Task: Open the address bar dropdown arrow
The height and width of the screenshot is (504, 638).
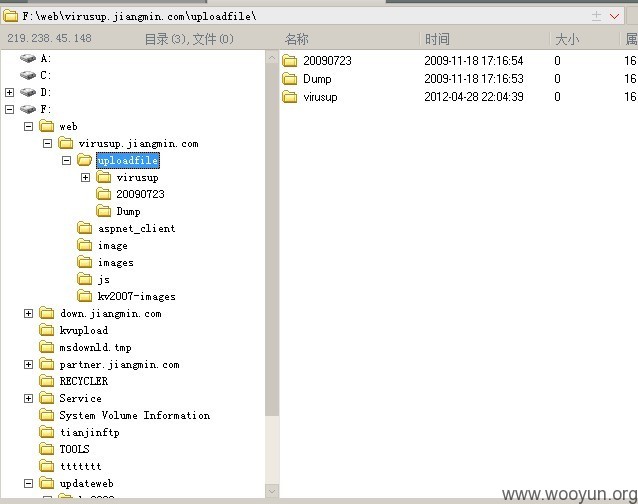Action: [614, 16]
